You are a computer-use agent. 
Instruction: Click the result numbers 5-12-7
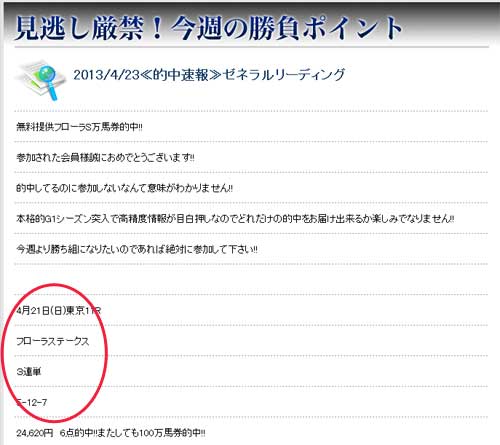click(32, 402)
